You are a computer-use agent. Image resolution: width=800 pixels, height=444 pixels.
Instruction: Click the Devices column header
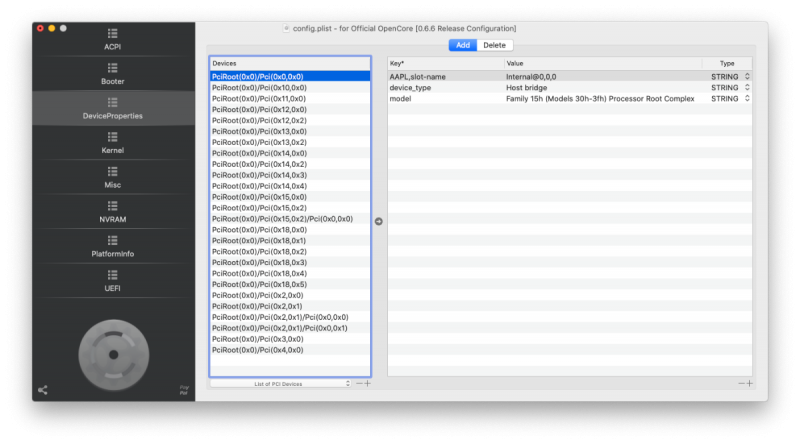tap(290, 63)
